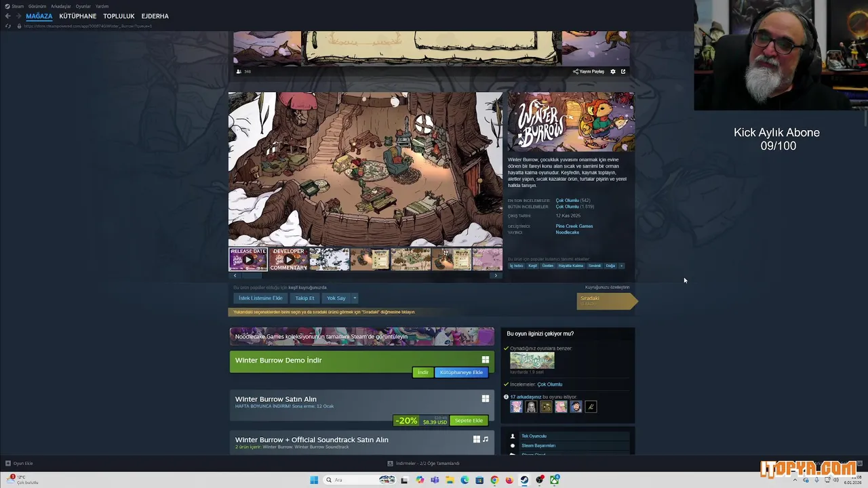This screenshot has width=868, height=488.
Task: Switch to the KÜTÜPHANE tab
Action: pyautogui.click(x=77, y=16)
